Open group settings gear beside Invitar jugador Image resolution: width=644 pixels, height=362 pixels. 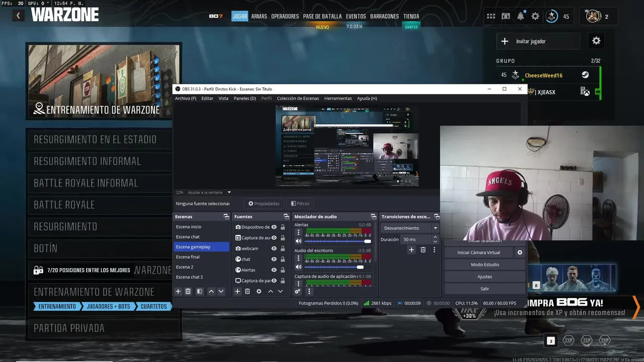(x=596, y=41)
